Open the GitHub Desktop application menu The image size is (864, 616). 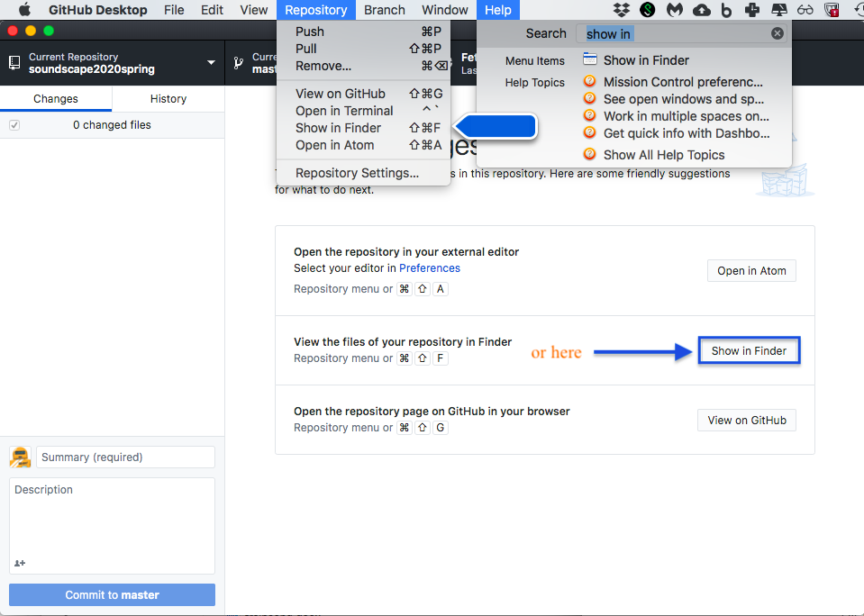(x=97, y=10)
